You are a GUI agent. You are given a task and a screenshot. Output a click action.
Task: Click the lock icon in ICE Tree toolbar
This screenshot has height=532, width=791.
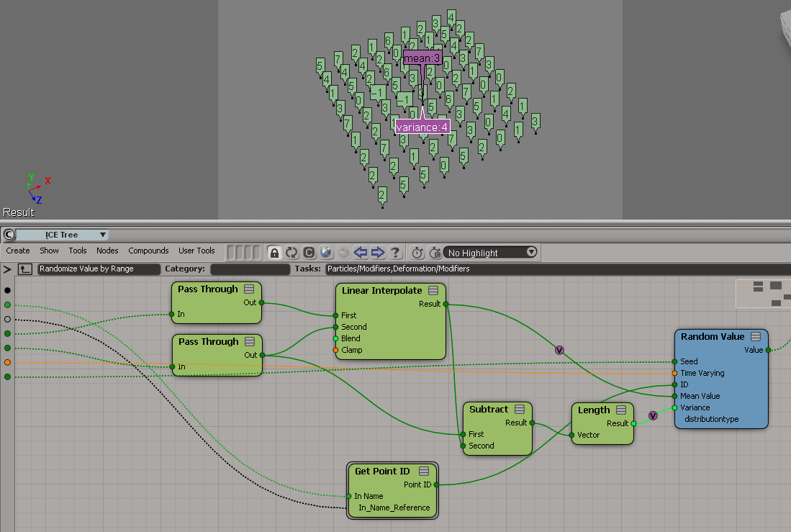274,253
